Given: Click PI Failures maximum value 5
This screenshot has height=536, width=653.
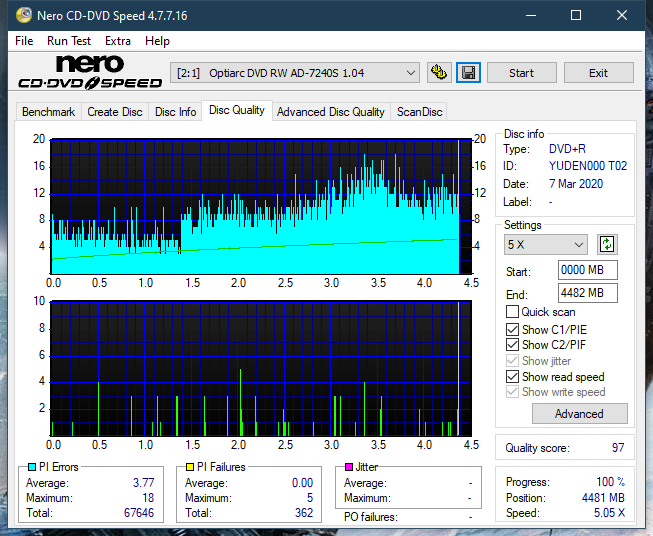Looking at the screenshot, I should pyautogui.click(x=310, y=498).
